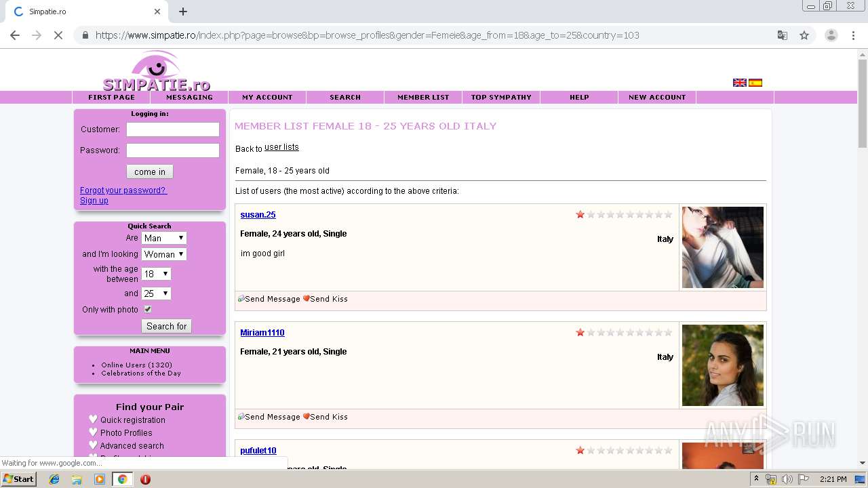The height and width of the screenshot is (488, 868).
Task: Rate susan.25 with first red star
Action: (580, 214)
